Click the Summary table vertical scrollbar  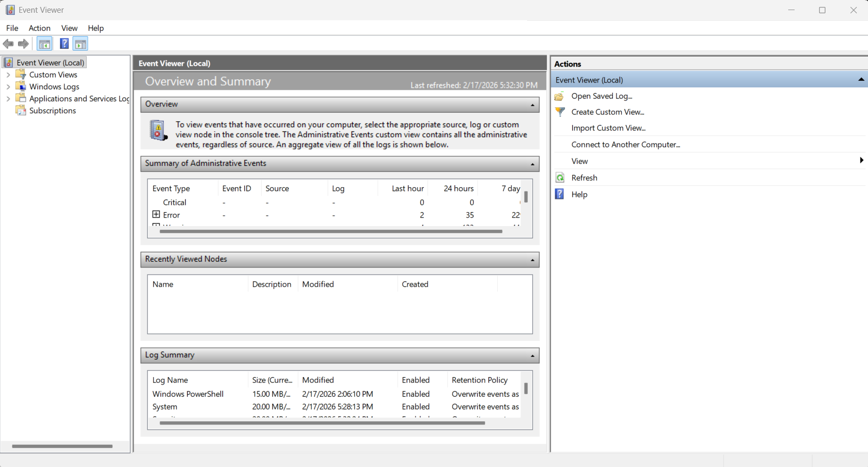point(526,197)
